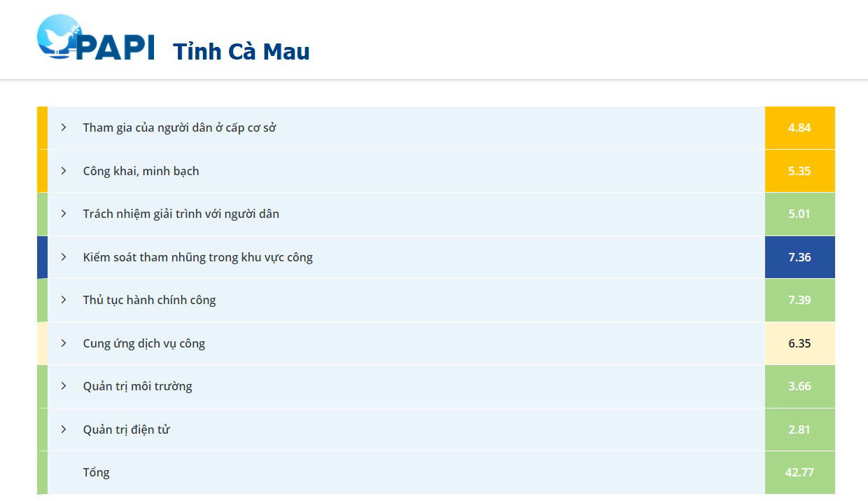The width and height of the screenshot is (868, 501).
Task: Click the 7.39 green score cell
Action: [x=799, y=300]
